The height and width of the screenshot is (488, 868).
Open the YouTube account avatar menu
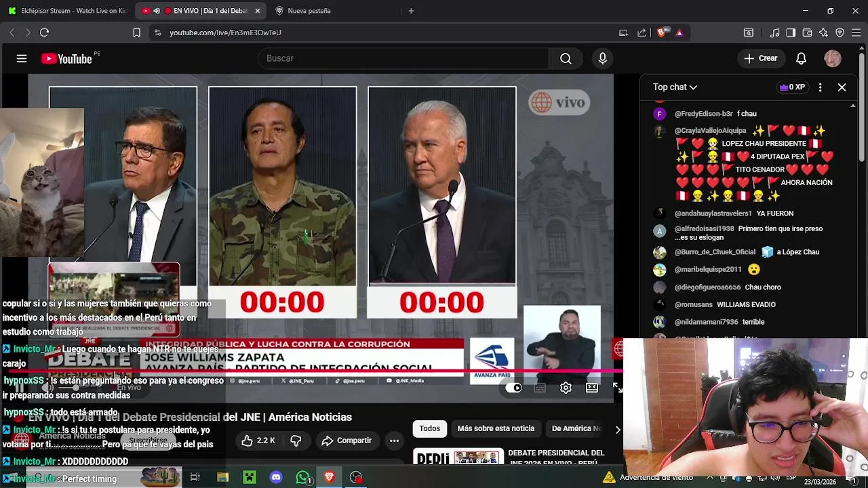pos(833,59)
